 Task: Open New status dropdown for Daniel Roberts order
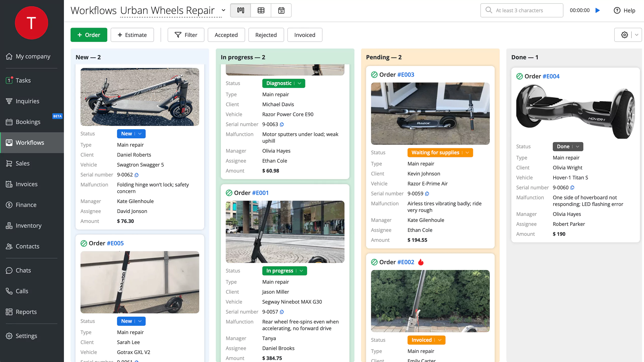[131, 134]
